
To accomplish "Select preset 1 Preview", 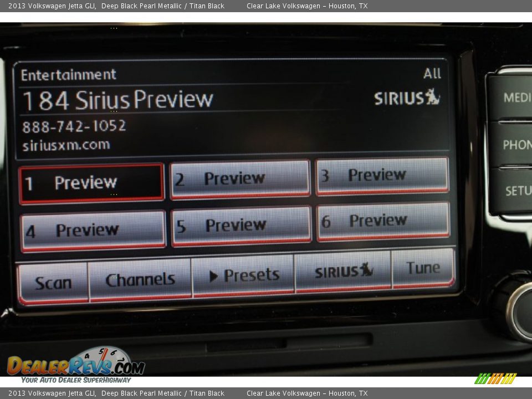I will pos(91,181).
